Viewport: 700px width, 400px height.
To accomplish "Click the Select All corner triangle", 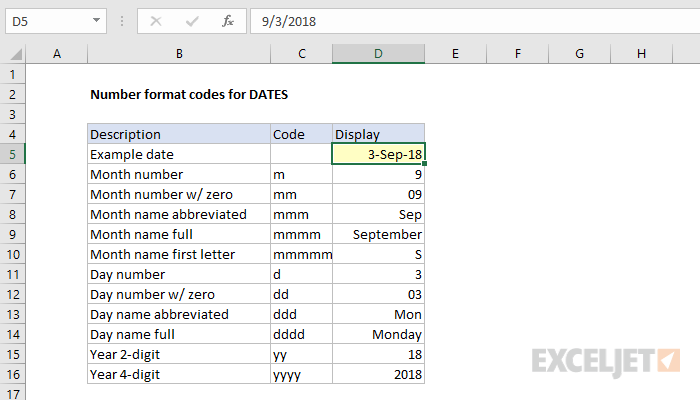I will [13, 53].
